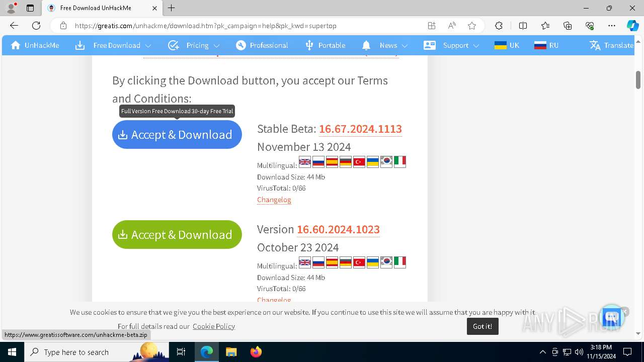644x362 pixels.
Task: Open the Portable page
Action: pyautogui.click(x=325, y=45)
